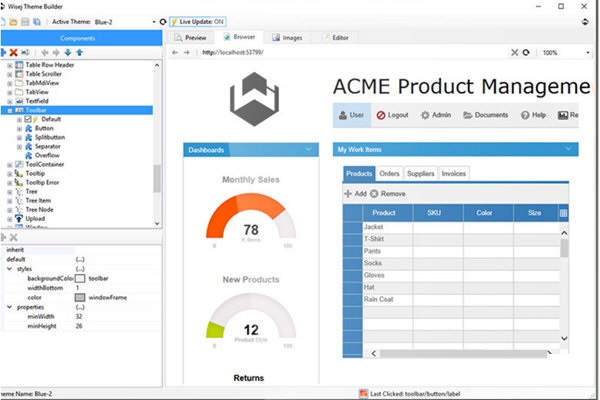Go back in embedded browser
The image size is (600, 400).
175,52
